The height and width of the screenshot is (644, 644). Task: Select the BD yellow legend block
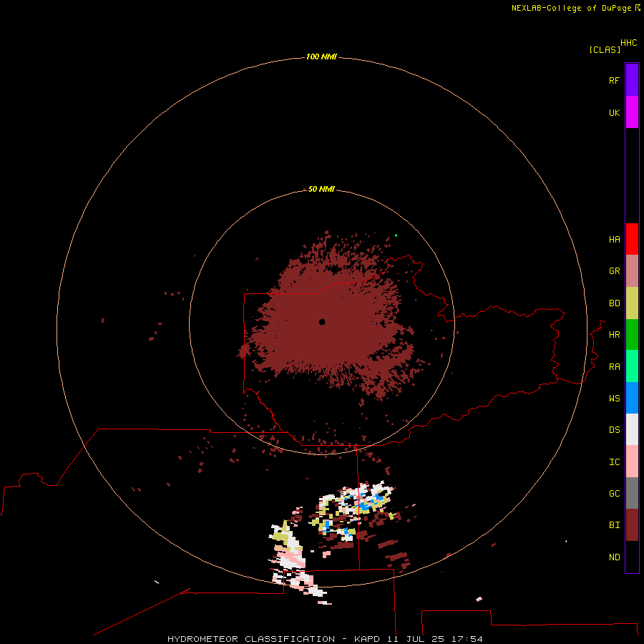pyautogui.click(x=632, y=303)
